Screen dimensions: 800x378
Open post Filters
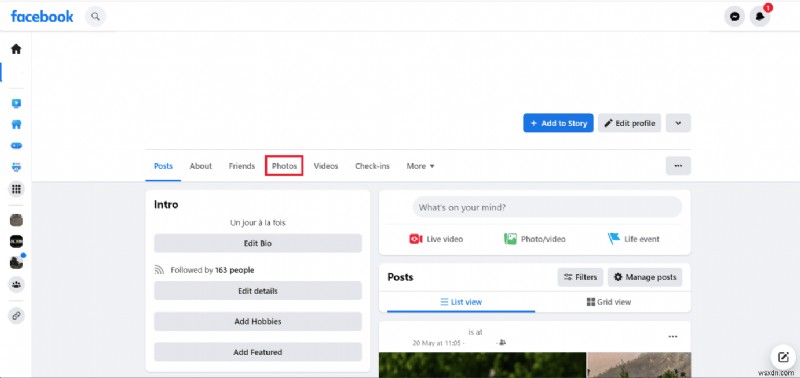point(581,277)
